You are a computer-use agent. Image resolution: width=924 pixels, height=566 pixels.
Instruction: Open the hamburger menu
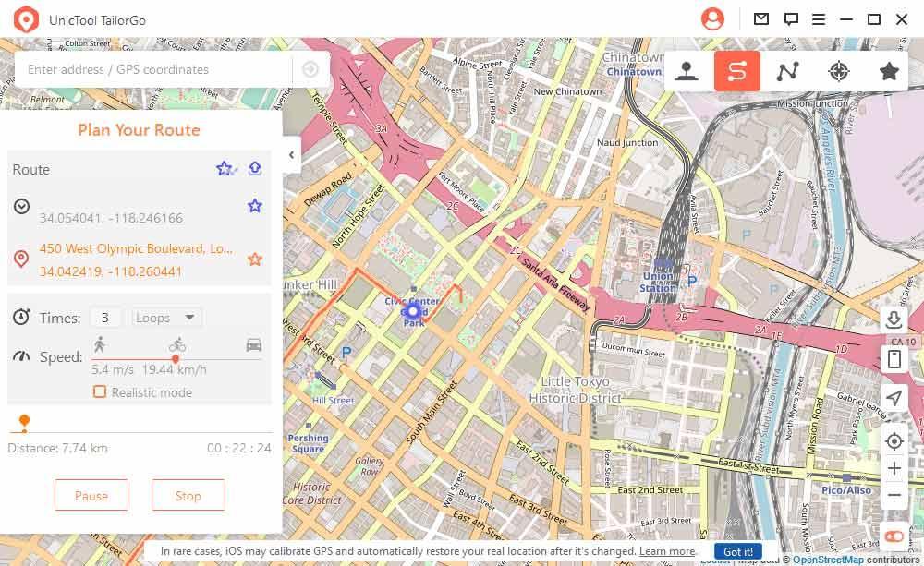[x=819, y=19]
